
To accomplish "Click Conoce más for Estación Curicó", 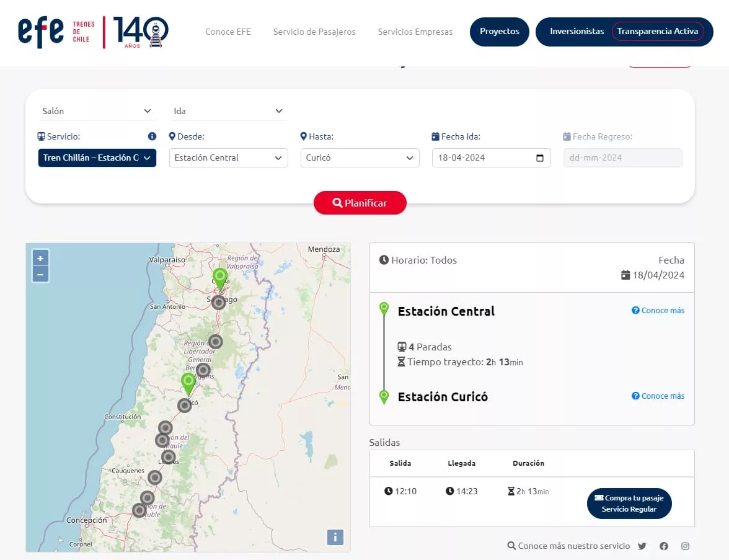I will click(658, 396).
